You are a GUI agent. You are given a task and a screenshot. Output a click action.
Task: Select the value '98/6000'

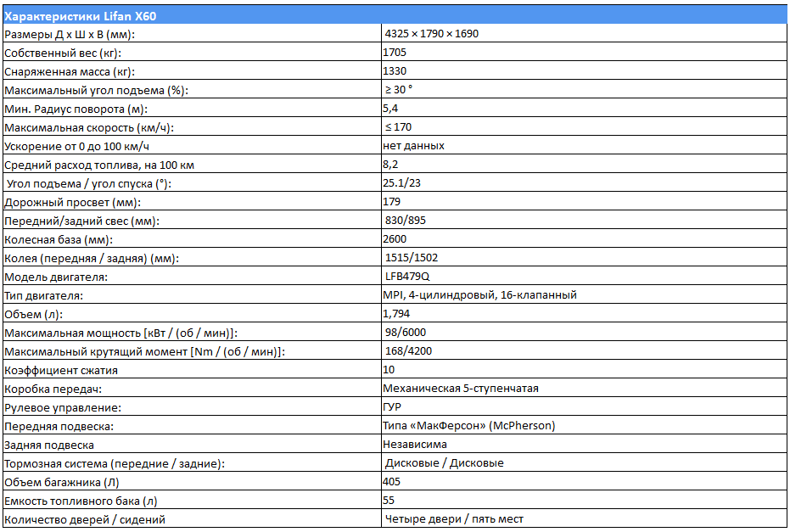pyautogui.click(x=406, y=332)
